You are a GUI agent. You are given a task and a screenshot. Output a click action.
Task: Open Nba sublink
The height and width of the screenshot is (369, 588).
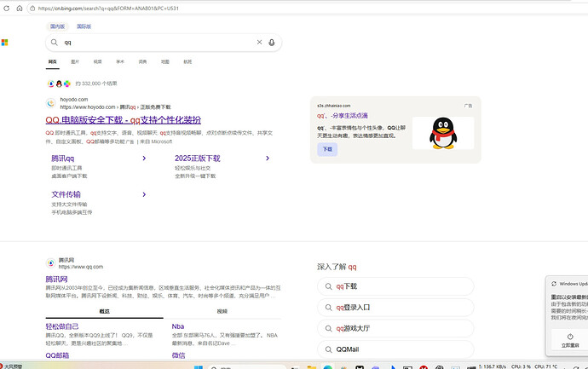click(178, 326)
